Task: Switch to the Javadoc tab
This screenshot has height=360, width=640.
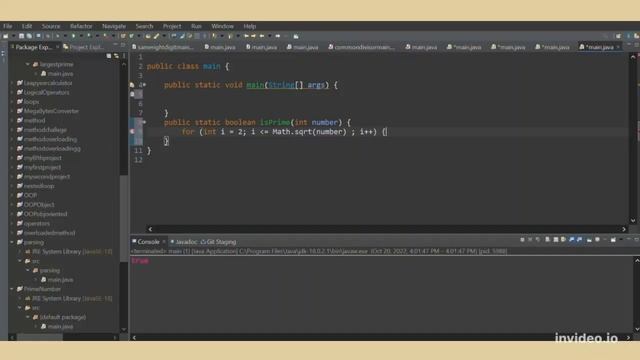Action: [183, 242]
